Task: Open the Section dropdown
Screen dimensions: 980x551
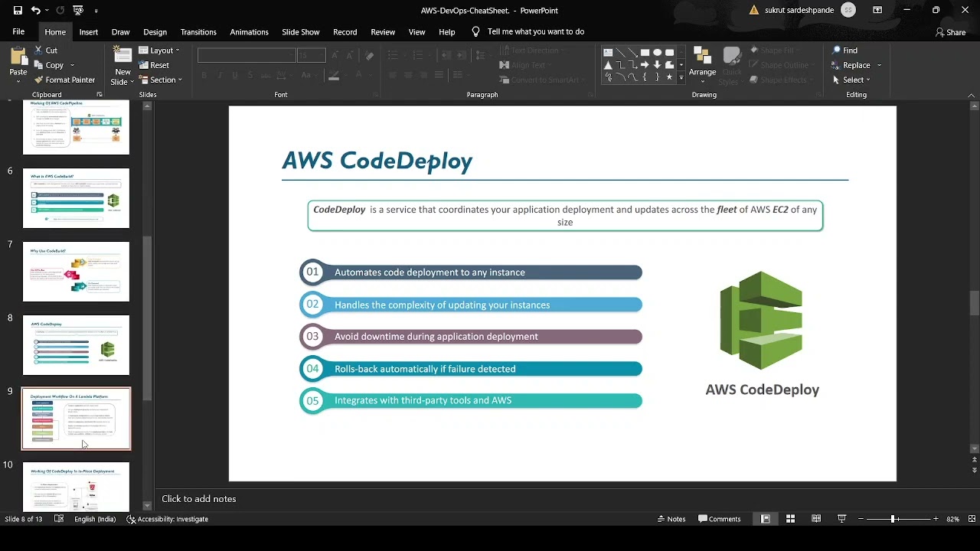Action: coord(160,80)
